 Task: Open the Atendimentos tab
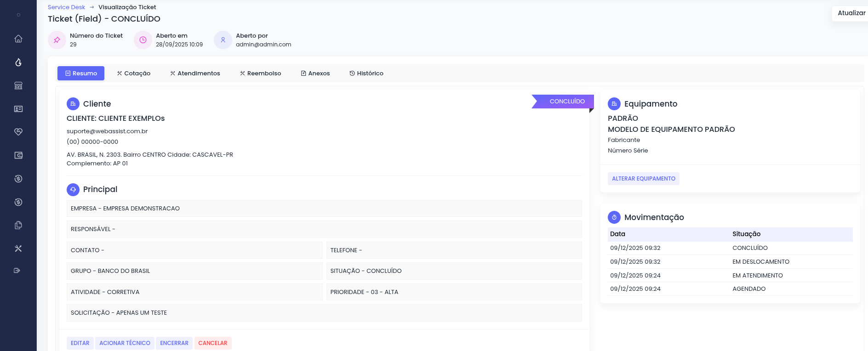coord(195,74)
